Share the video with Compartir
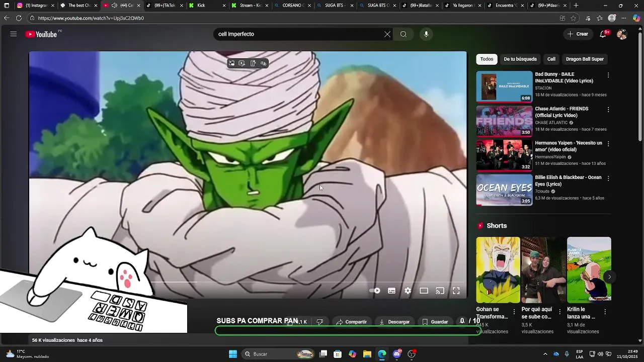This screenshot has height=362, width=644. [351, 322]
